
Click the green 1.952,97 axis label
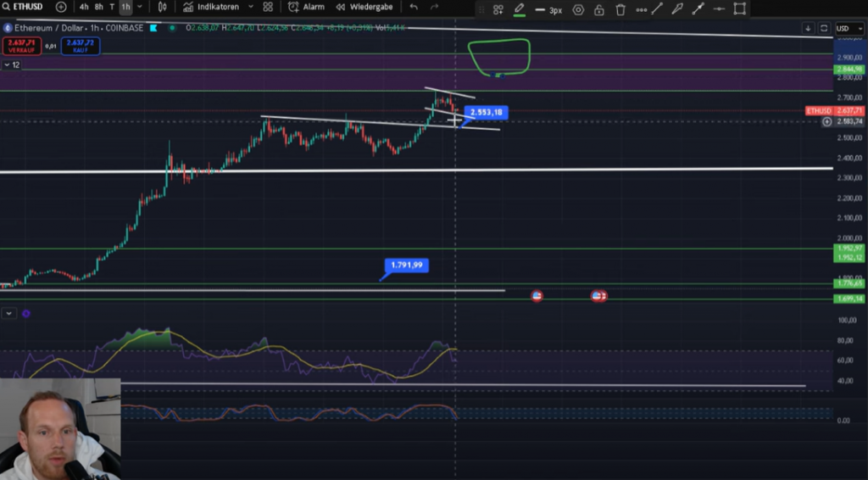[849, 248]
